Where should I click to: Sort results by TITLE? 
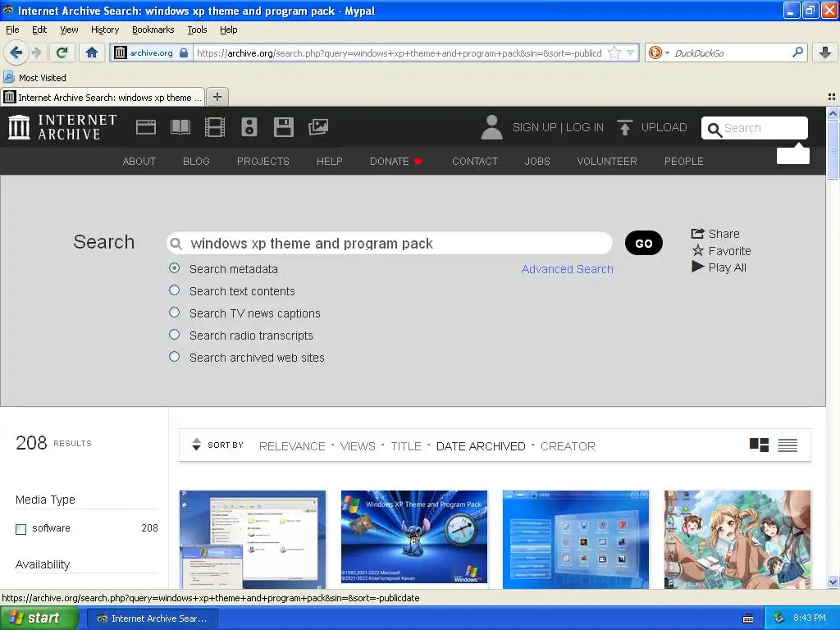(406, 446)
